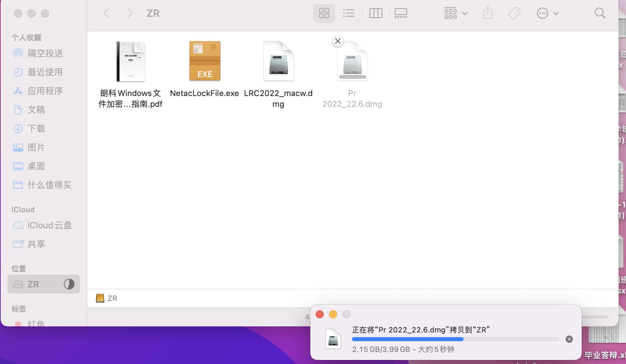Open 最近使用 in the sidebar
Image resolution: width=626 pixels, height=364 pixels.
point(44,72)
